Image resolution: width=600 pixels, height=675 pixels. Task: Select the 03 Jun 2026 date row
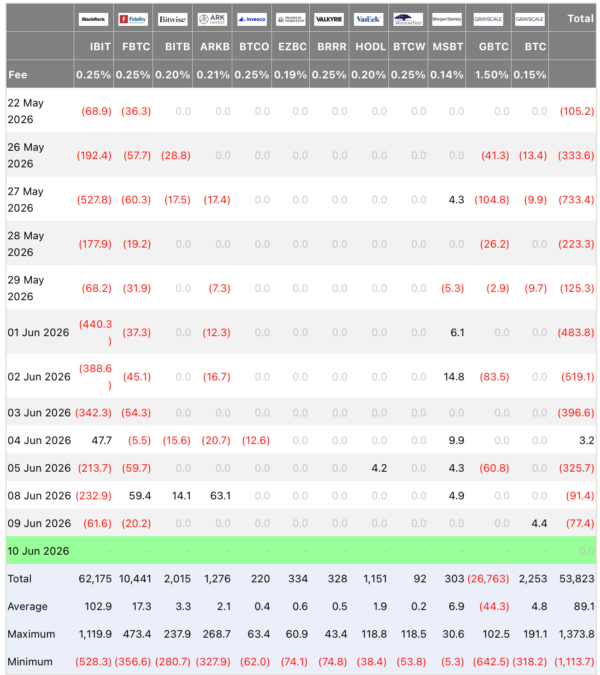[x=301, y=412]
